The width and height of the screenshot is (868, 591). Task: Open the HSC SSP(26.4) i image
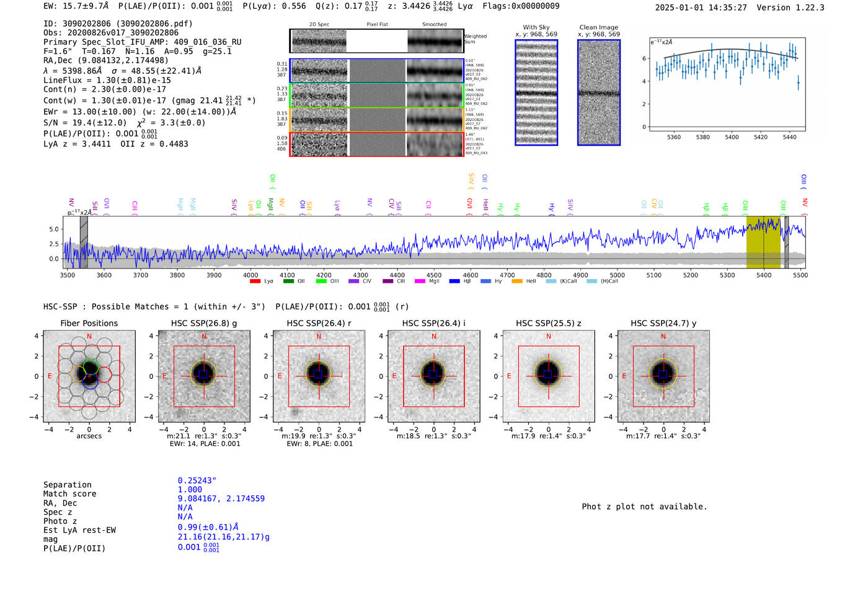click(433, 376)
